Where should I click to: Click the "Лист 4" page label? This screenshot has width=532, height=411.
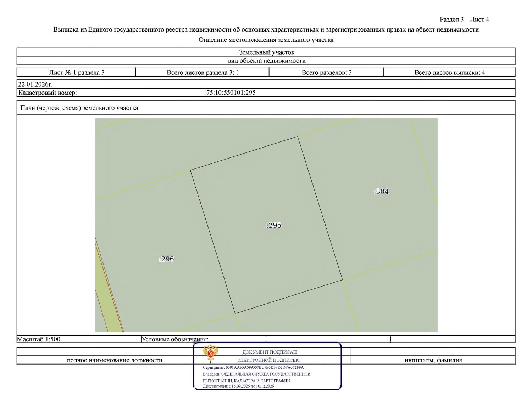pos(480,20)
